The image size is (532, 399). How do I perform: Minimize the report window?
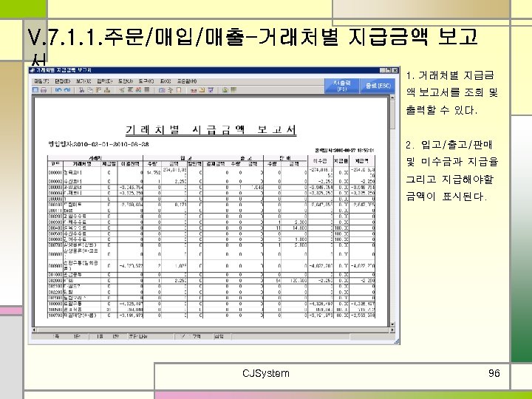tap(383, 70)
